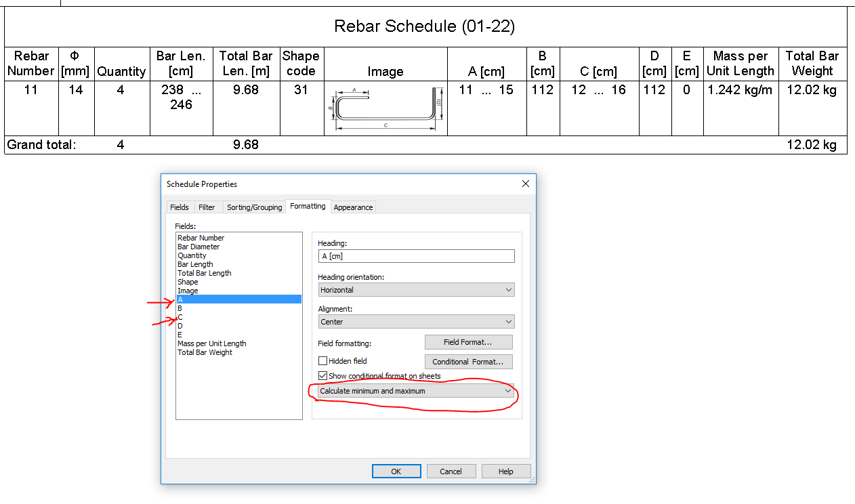The image size is (855, 504).
Task: Open the Heading orientation dropdown
Action: coord(508,289)
